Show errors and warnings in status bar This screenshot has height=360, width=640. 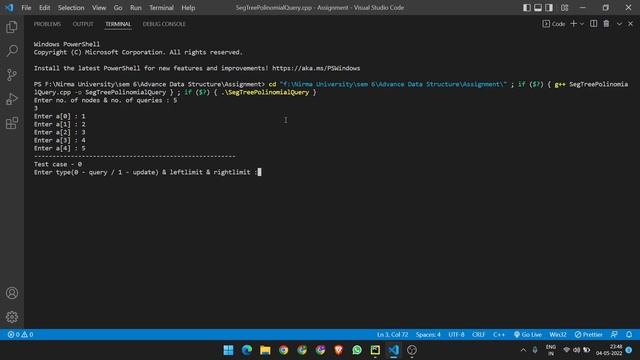(x=20, y=334)
